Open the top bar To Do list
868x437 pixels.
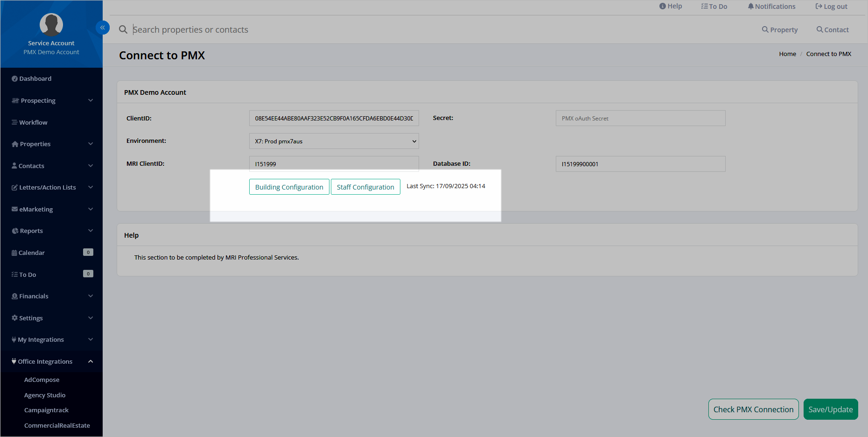[714, 7]
